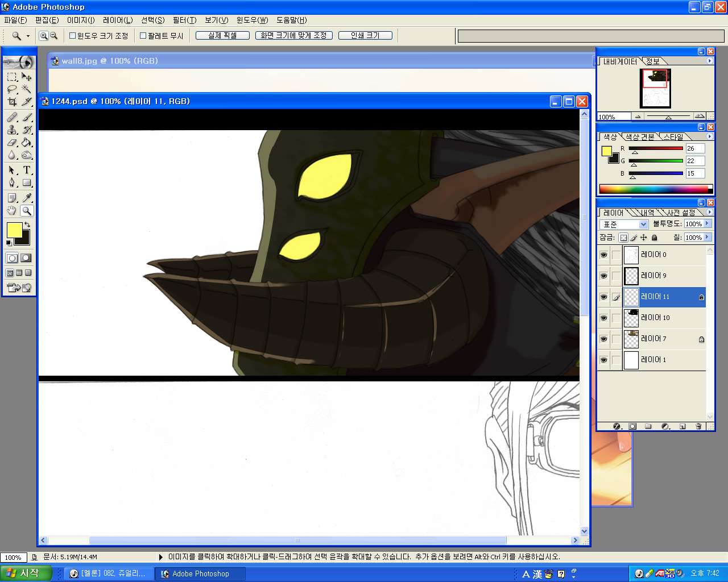
Task: Click the Zoom In icon in options bar
Action: [43, 36]
